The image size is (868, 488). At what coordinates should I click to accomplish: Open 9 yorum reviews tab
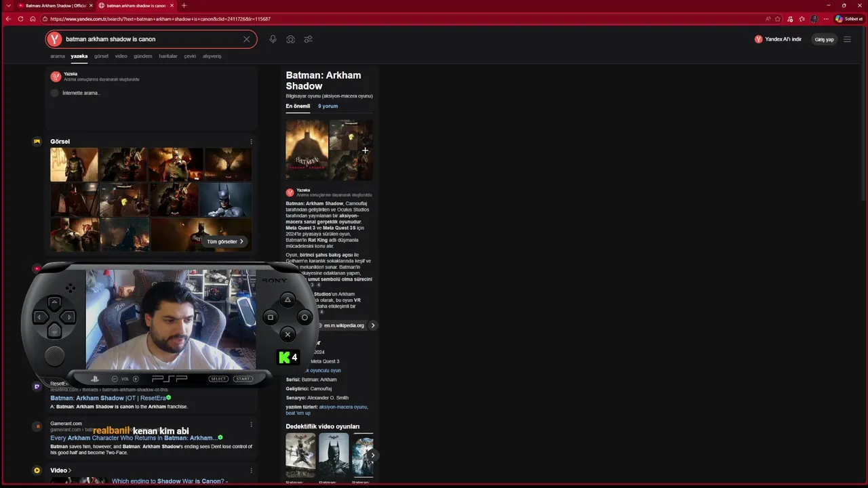[x=328, y=106]
